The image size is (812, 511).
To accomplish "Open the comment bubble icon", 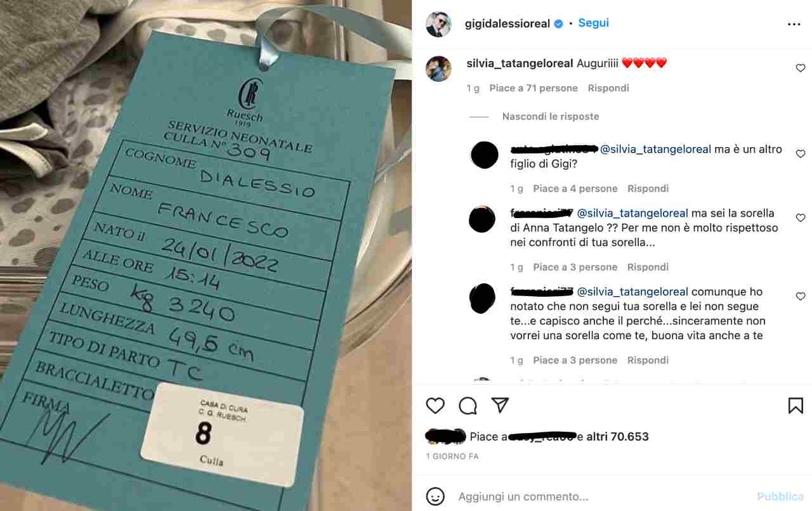I will tap(468, 406).
